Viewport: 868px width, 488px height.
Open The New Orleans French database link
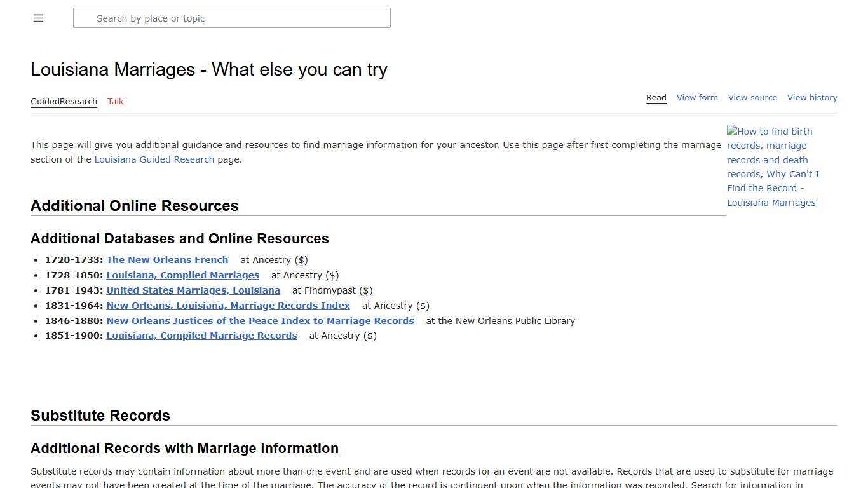click(167, 259)
